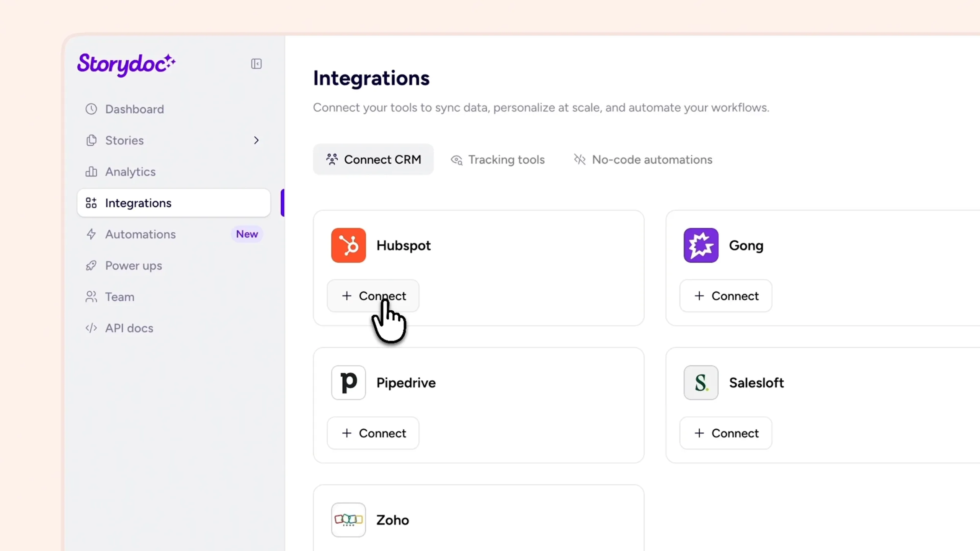Click the Hubspot card title
The width and height of the screenshot is (980, 551).
(403, 246)
